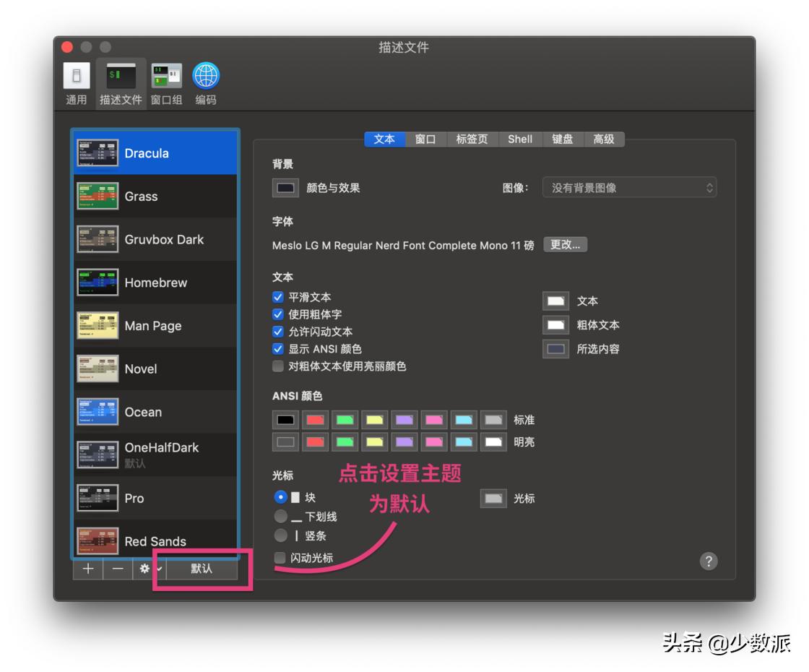Pick the bright white ANSI color
The height and width of the screenshot is (672, 809).
click(494, 441)
